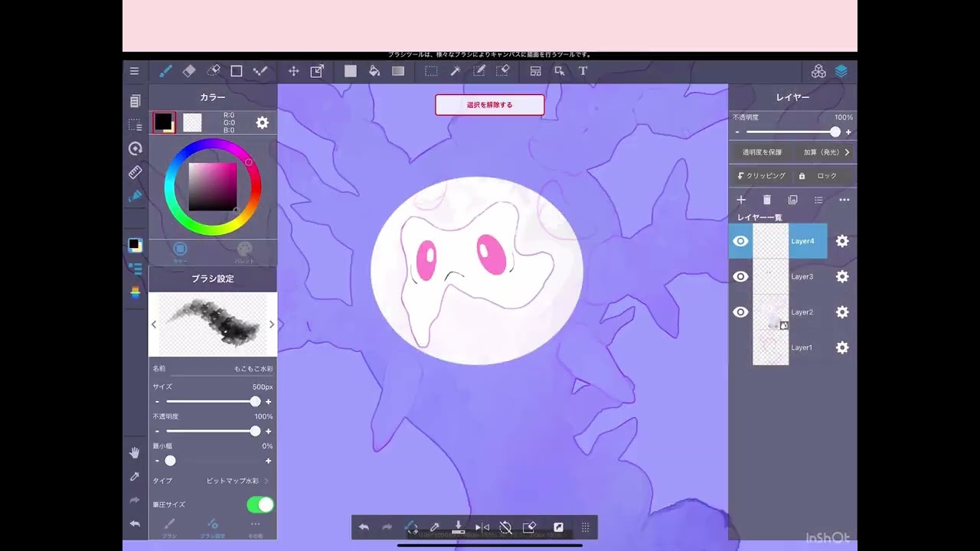Open the materials cubes panel
The width and height of the screenshot is (980, 551).
tap(818, 71)
